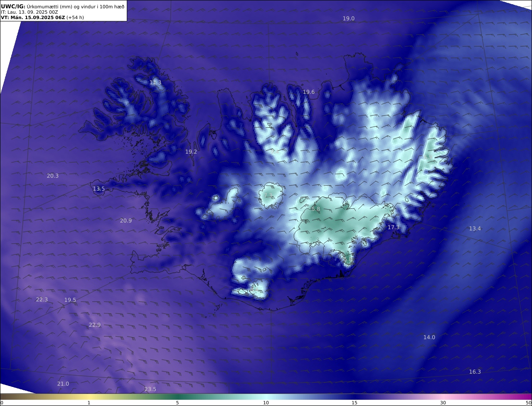
Task: Click the 19.2 value label on the map
Action: coord(191,152)
